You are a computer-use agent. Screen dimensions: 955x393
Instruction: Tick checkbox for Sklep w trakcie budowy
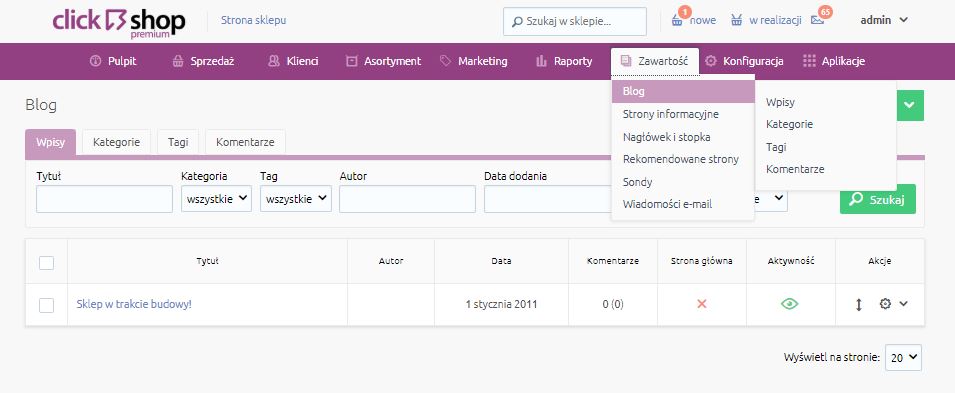tap(46, 305)
